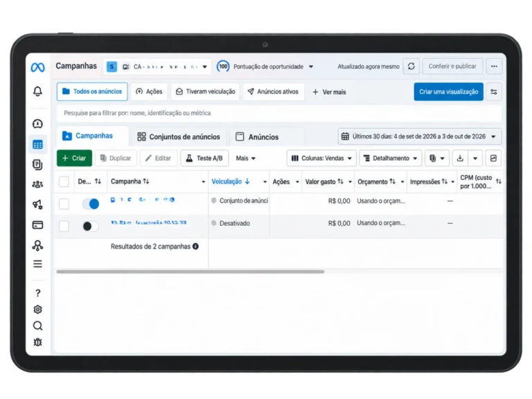Open the Mais dropdown menu
This screenshot has height=399, width=532.
click(246, 158)
